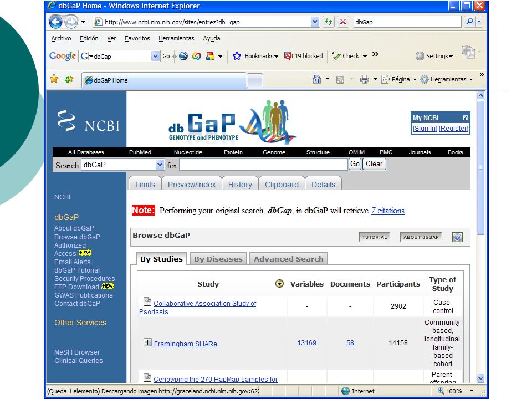Viewport: 532px width, 399px height.
Task: Click the Stop loading red X icon
Action: [x=343, y=22]
